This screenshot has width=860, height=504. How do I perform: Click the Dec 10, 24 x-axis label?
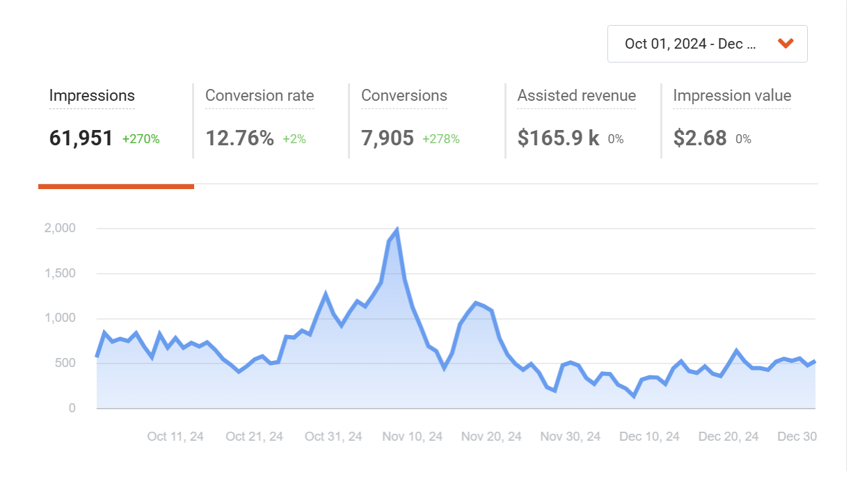[649, 437]
